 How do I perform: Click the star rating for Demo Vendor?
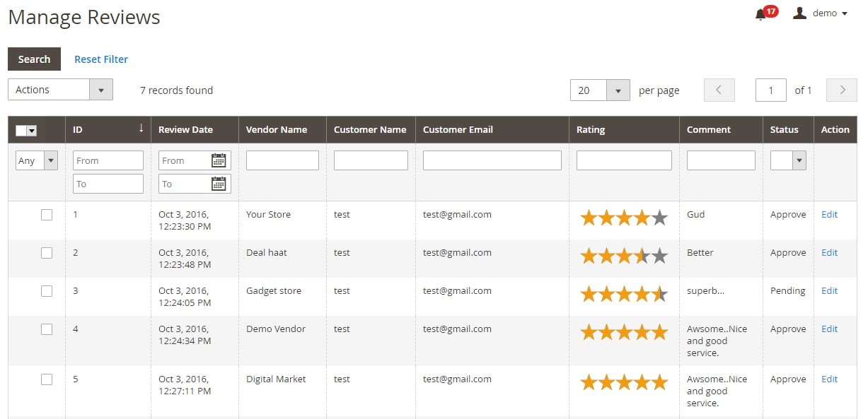click(x=624, y=332)
